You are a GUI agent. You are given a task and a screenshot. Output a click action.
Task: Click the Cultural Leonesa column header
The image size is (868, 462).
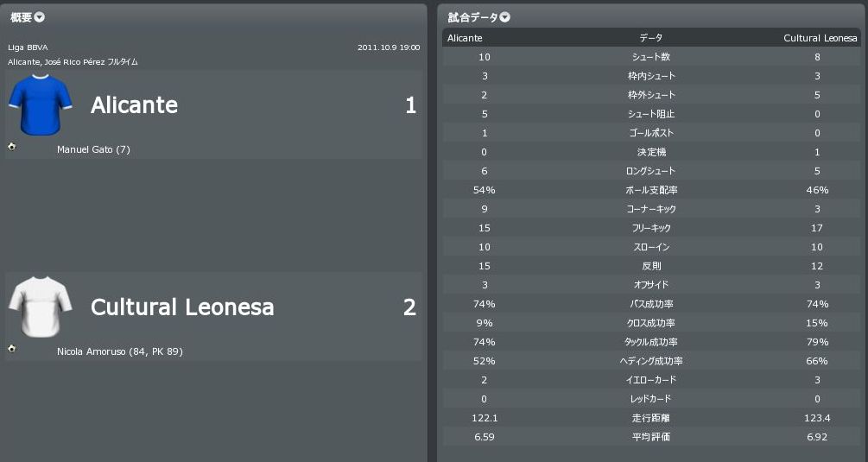(x=820, y=38)
